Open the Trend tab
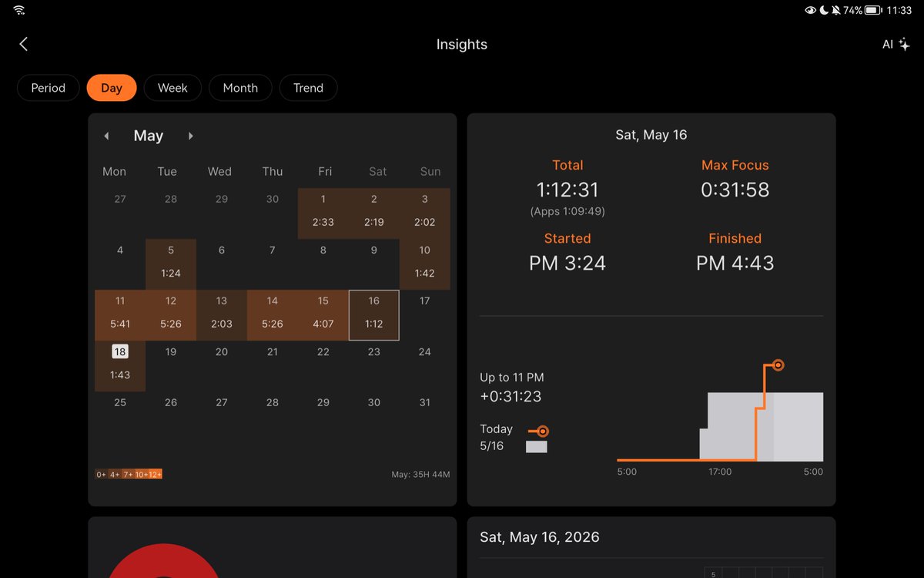The height and width of the screenshot is (578, 924). 308,88
